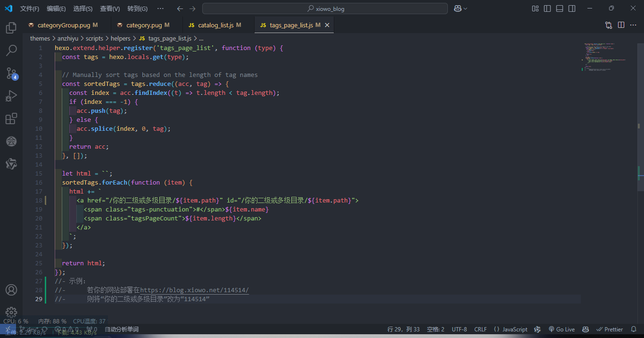The height and width of the screenshot is (338, 644).
Task: Expand tags_page_list.js breadcrumb segment
Action: click(165, 39)
